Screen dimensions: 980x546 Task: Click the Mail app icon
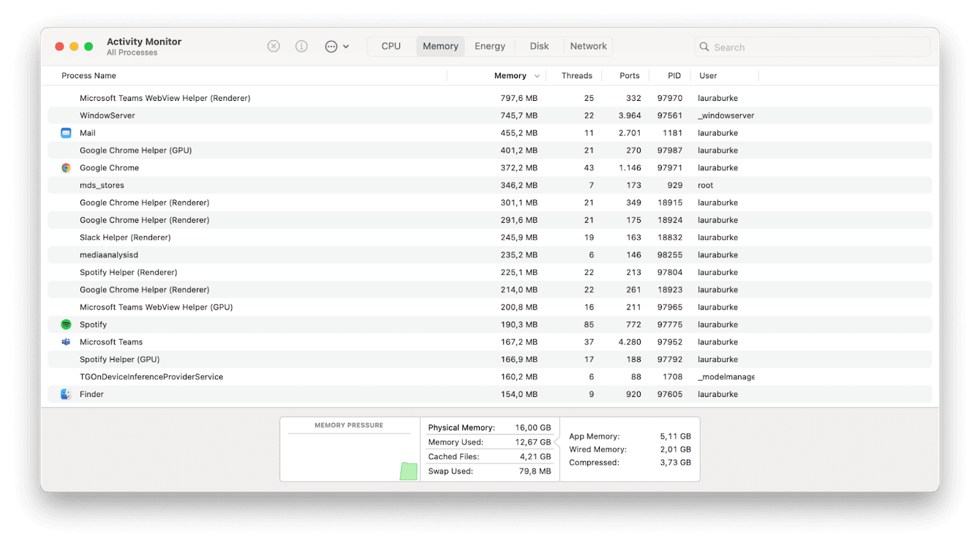(x=65, y=132)
